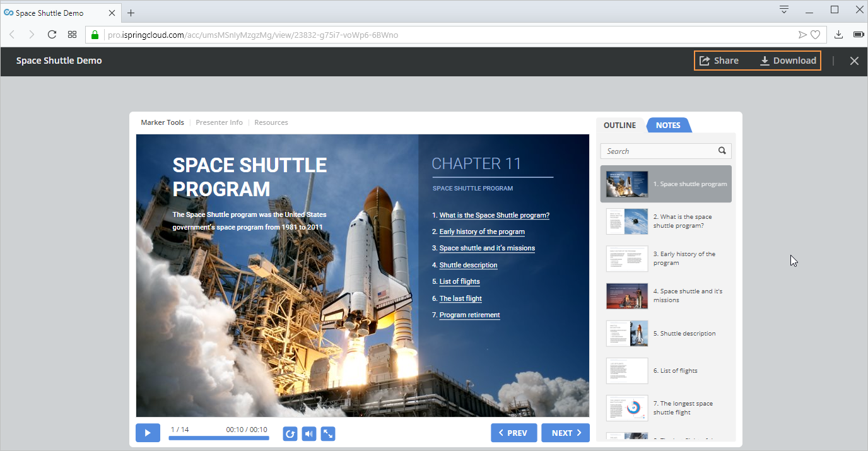The height and width of the screenshot is (451, 868).
Task: Open the browser downloads panel
Action: click(x=838, y=35)
